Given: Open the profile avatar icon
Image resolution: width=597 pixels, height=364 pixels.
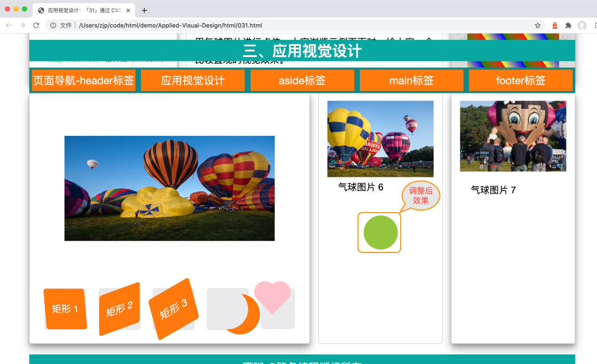Looking at the screenshot, I should point(582,25).
